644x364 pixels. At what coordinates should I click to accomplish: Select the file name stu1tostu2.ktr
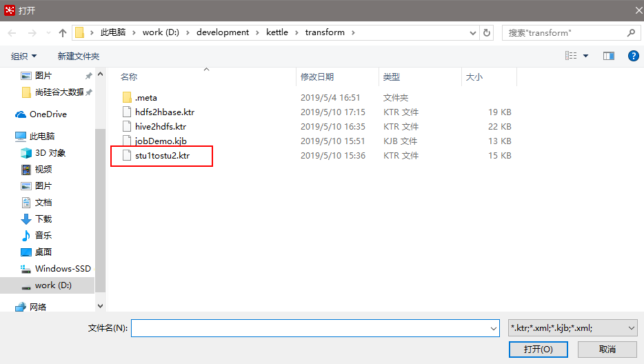point(162,156)
